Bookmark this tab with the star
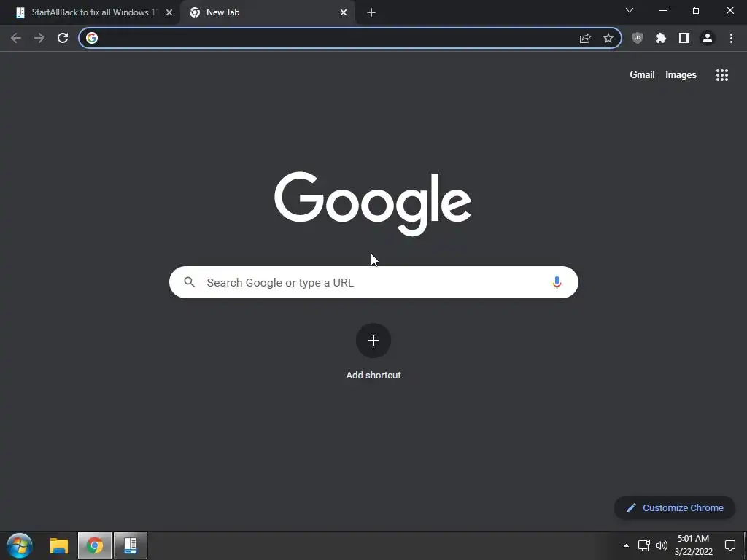Viewport: 747px width, 560px height. 608,38
